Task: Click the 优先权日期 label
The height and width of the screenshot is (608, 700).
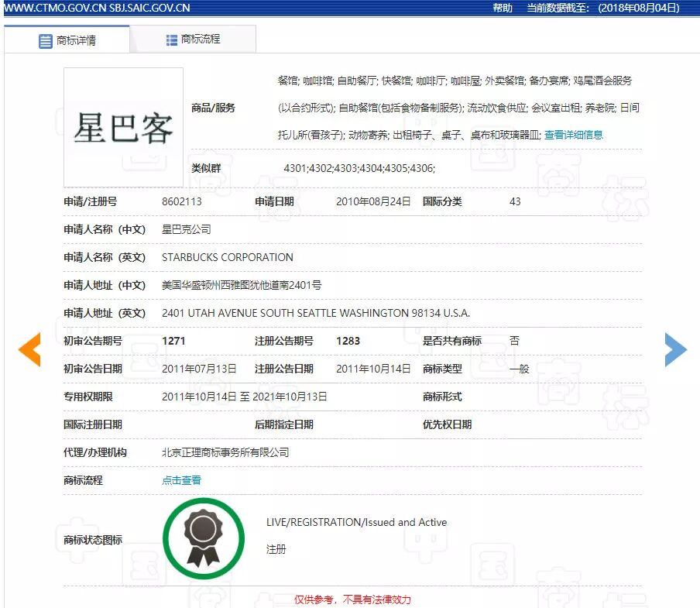Action: (447, 424)
